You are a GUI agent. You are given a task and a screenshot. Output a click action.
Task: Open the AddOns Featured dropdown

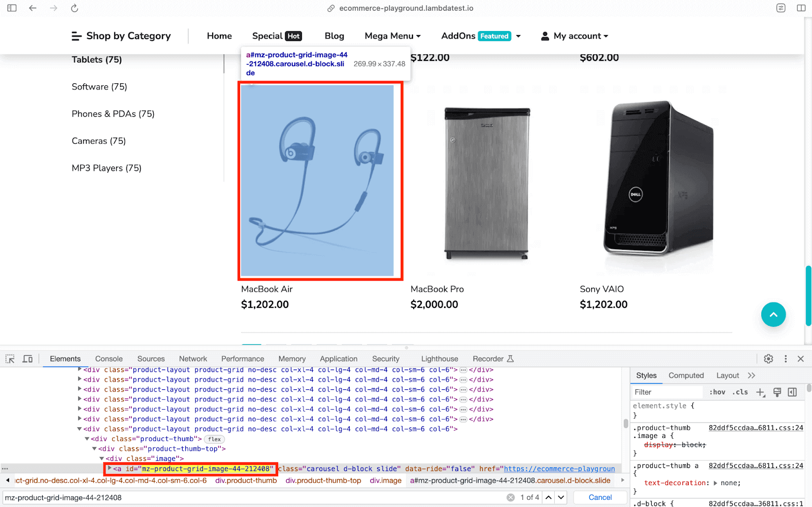point(481,36)
